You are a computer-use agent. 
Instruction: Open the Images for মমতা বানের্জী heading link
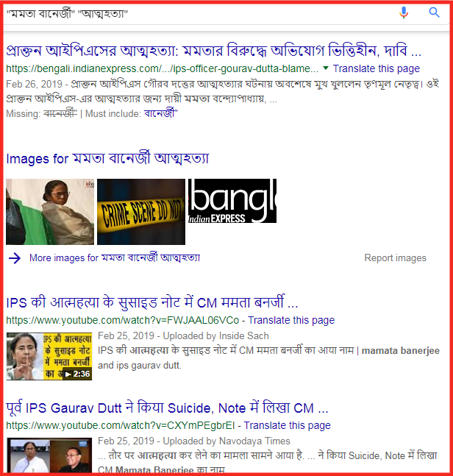(107, 158)
